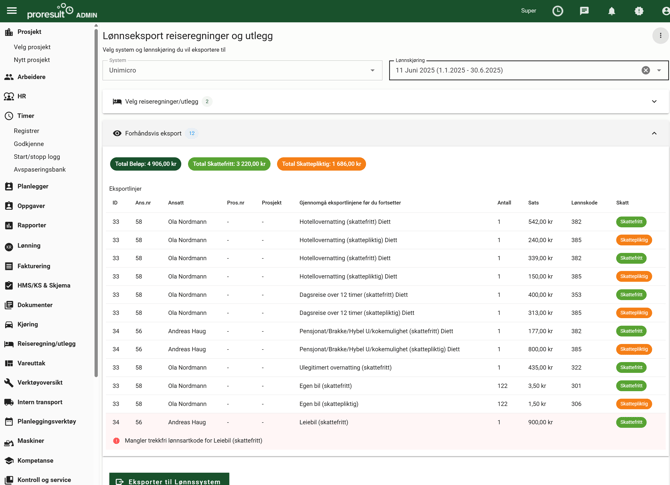Viewport: 670px width, 485px height.
Task: Open the three-dot options menu
Action: click(660, 36)
